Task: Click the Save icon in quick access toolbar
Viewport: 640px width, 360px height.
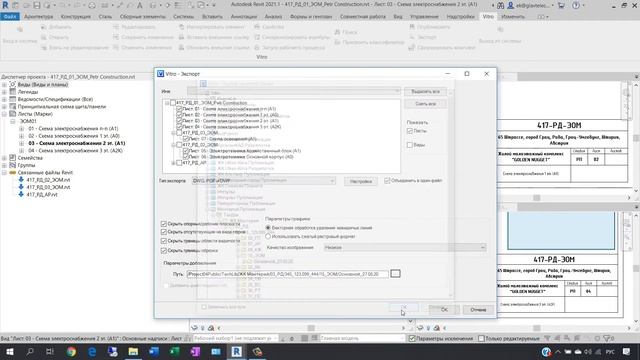Action: (37, 5)
